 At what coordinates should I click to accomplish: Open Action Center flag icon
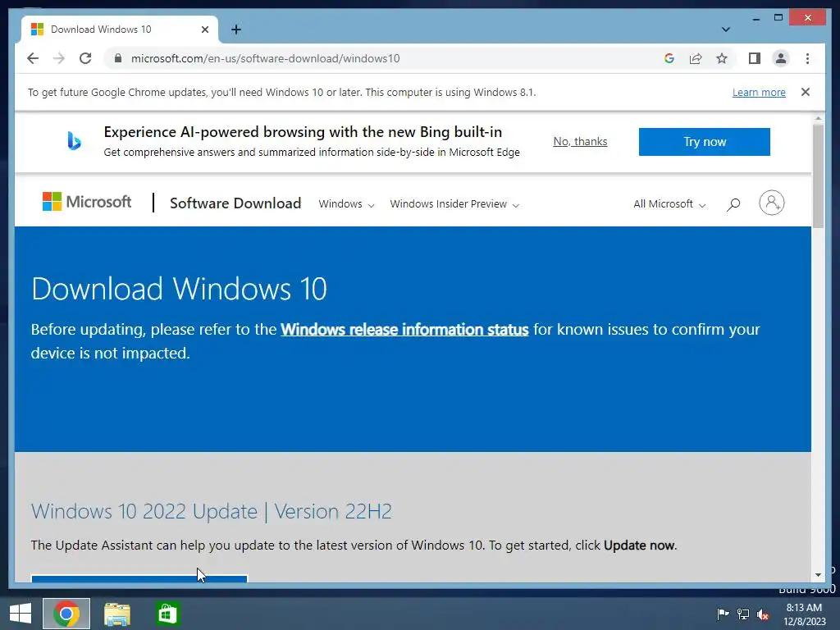pos(723,614)
